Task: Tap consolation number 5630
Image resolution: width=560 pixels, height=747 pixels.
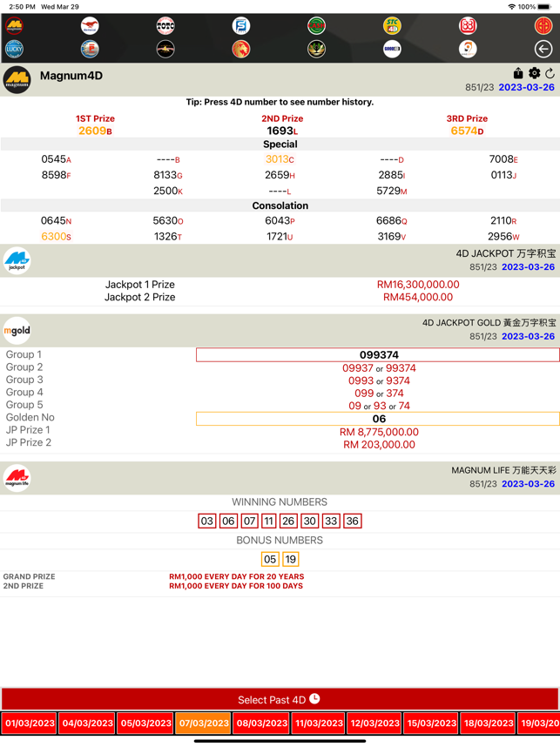Action: [168, 220]
